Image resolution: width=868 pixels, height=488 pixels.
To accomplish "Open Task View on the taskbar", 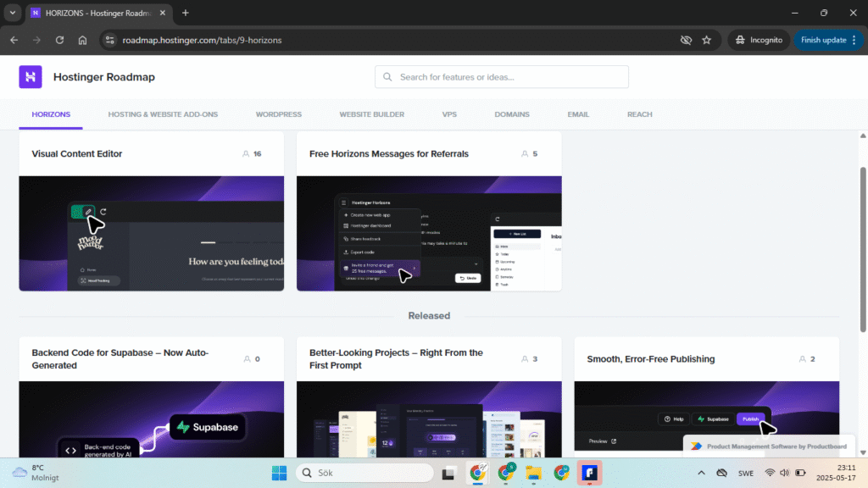I will [x=448, y=473].
